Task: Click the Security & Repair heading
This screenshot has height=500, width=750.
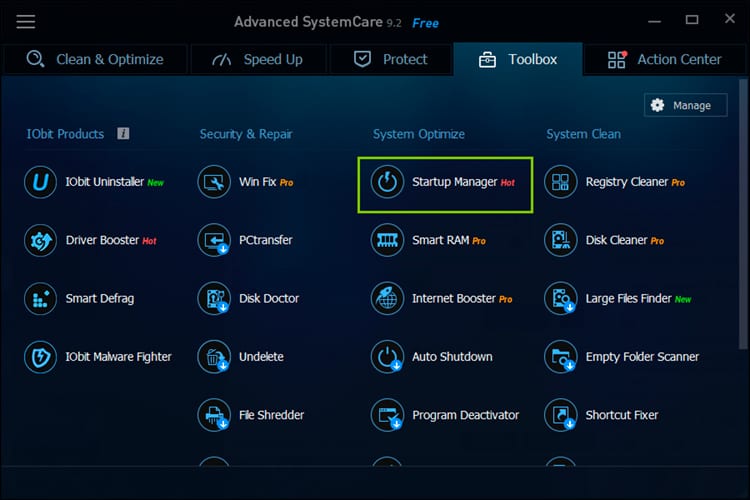Action: point(246,134)
